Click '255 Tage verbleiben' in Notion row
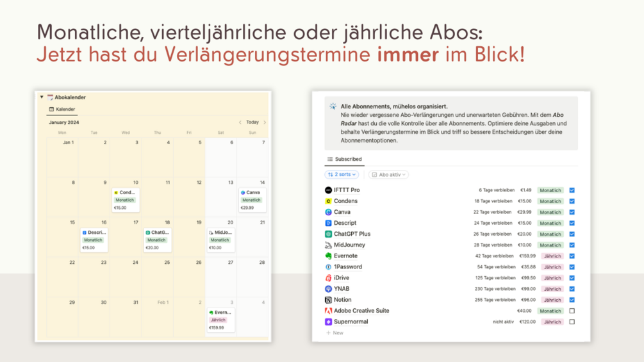Image resolution: width=644 pixels, height=362 pixels. click(x=495, y=300)
